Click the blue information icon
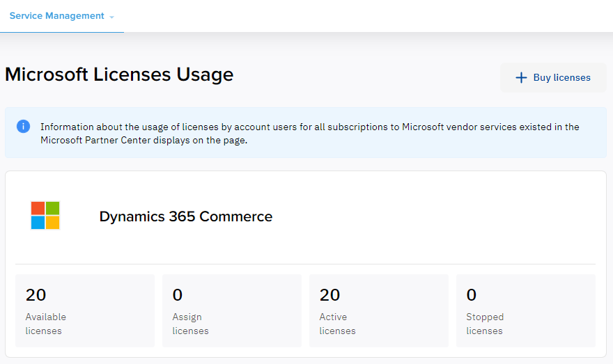The image size is (613, 364). [23, 127]
